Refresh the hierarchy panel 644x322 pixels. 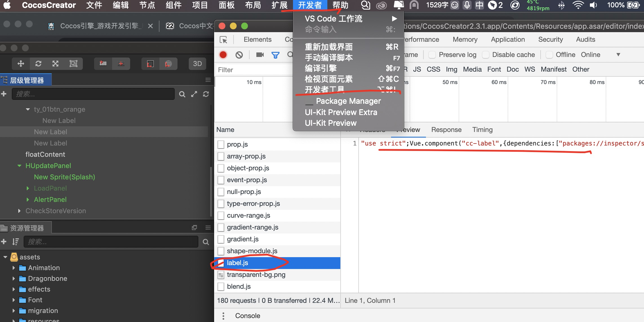206,94
